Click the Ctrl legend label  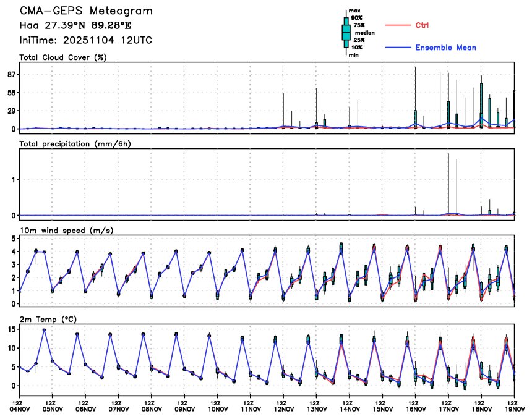pos(422,25)
